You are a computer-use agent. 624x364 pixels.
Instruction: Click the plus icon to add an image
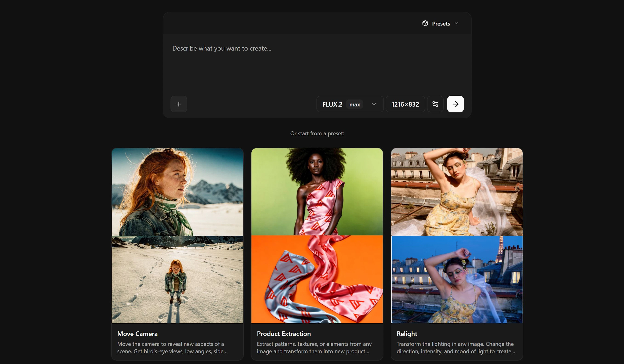tap(179, 104)
